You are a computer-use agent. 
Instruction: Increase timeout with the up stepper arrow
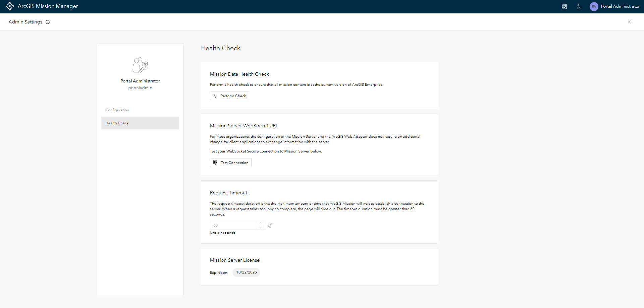(261, 223)
